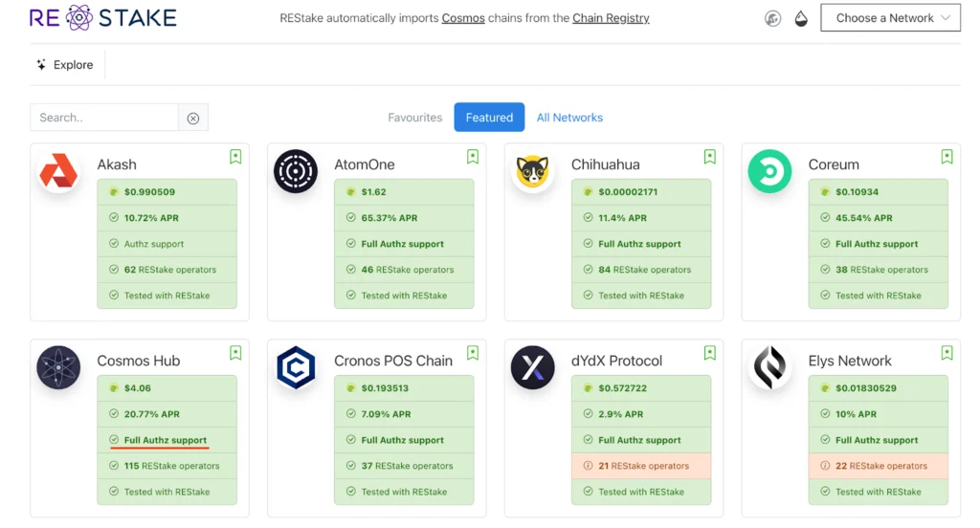Clear the search field with X button
This screenshot has height=528, width=980.
(193, 118)
